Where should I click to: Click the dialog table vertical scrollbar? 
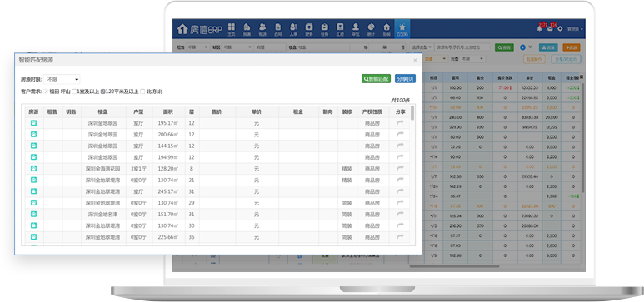coord(412,113)
